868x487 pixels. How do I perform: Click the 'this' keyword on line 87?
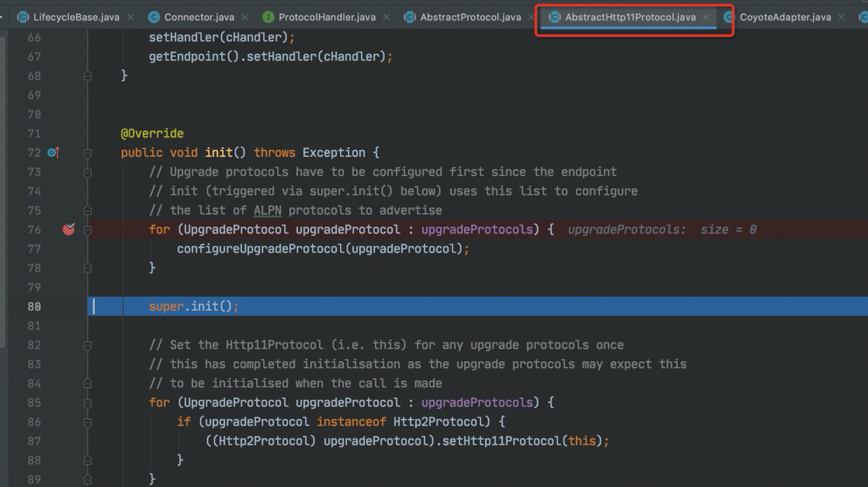582,441
